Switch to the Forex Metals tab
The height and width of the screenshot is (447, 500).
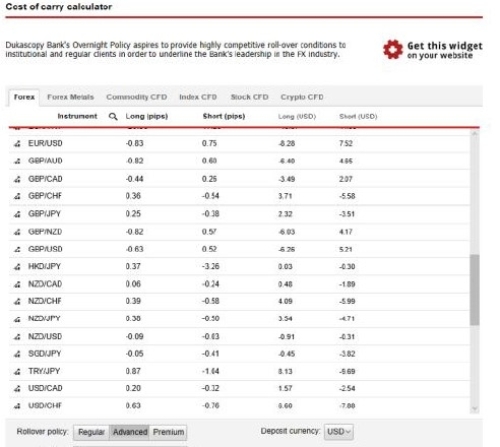click(x=70, y=97)
